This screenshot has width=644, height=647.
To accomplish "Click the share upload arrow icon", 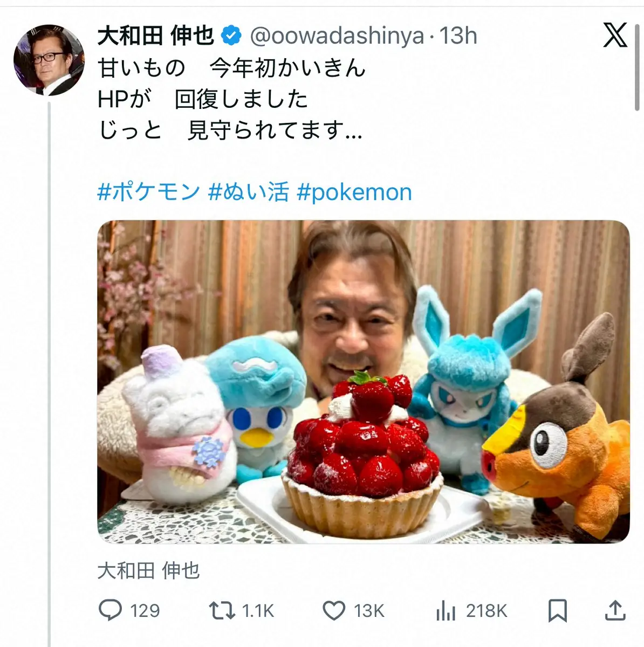I will (x=616, y=611).
